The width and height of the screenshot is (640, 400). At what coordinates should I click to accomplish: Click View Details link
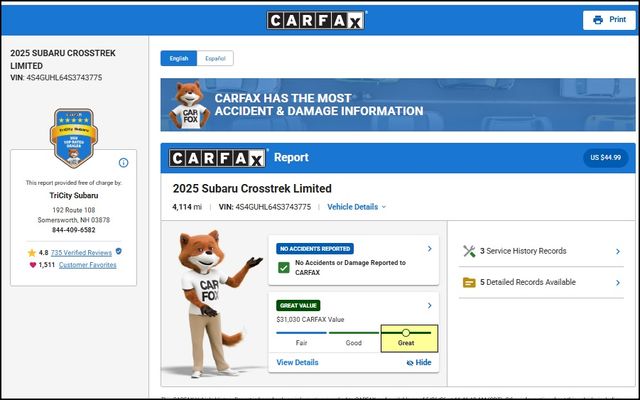click(x=297, y=362)
